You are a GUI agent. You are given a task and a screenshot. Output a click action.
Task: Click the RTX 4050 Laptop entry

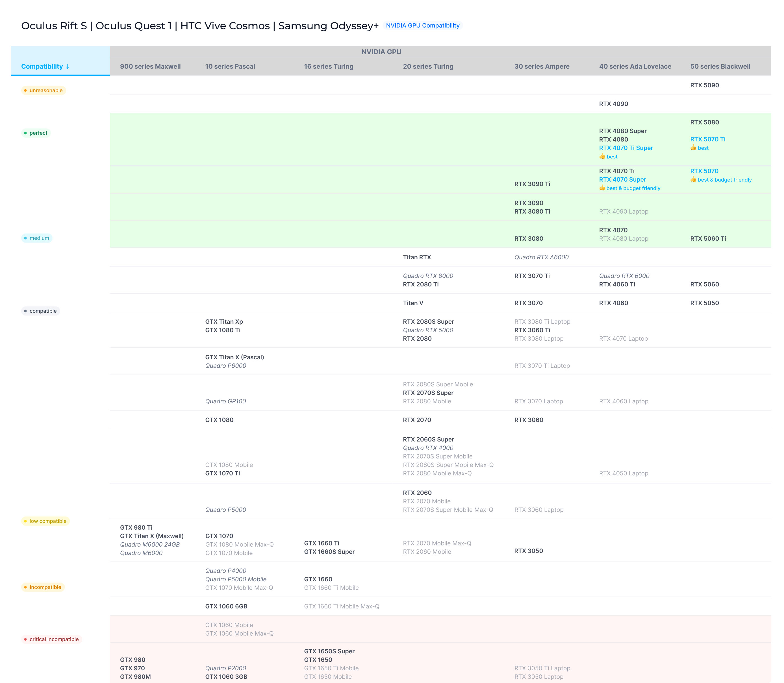click(624, 473)
